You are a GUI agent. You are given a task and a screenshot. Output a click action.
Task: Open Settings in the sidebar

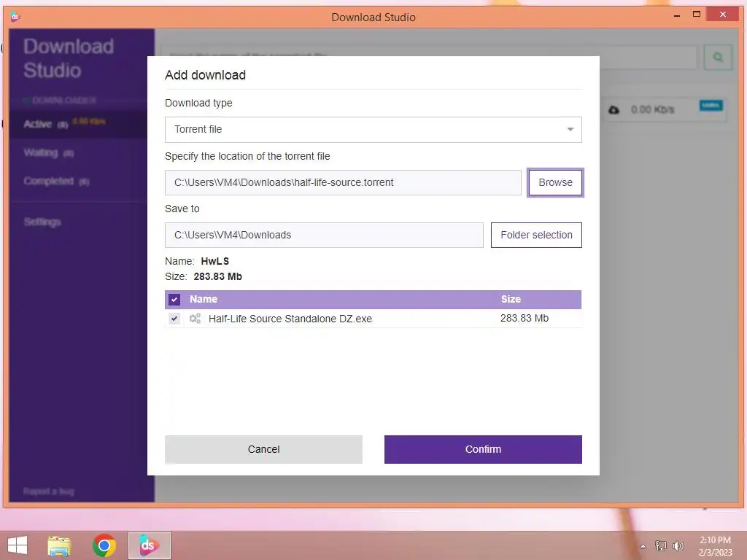point(42,222)
